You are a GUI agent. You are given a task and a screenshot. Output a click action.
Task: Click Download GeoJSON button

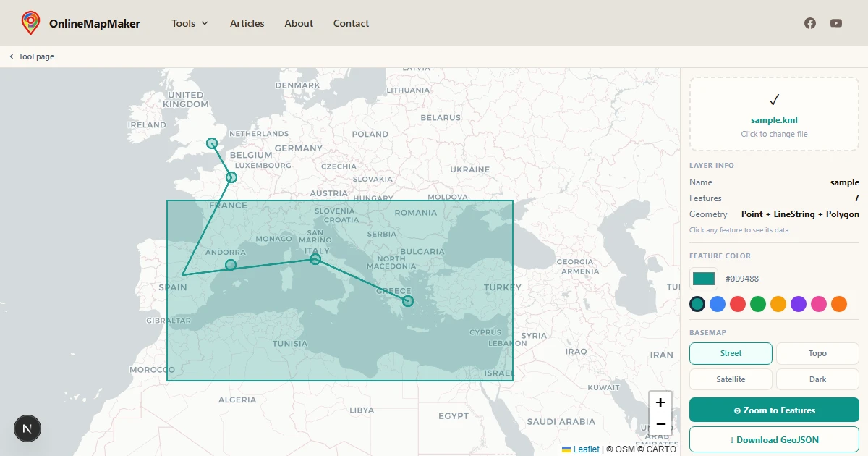[x=774, y=439]
